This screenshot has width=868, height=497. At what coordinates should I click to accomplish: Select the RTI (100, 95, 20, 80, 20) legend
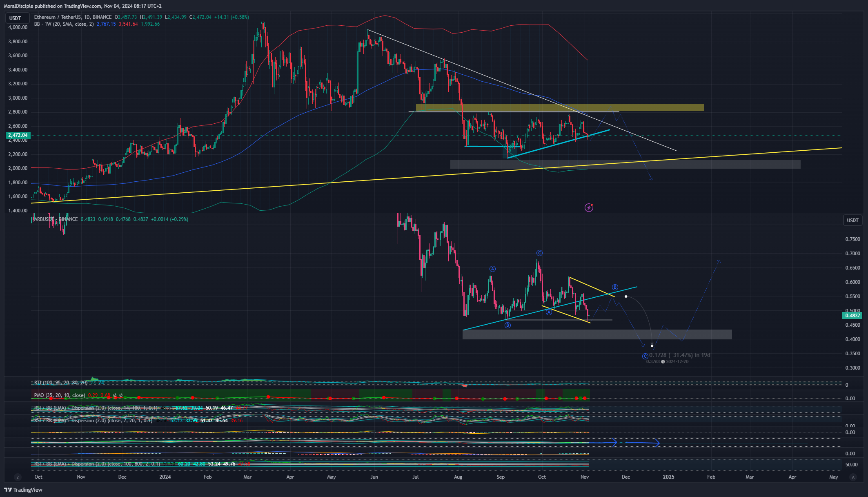(x=61, y=383)
